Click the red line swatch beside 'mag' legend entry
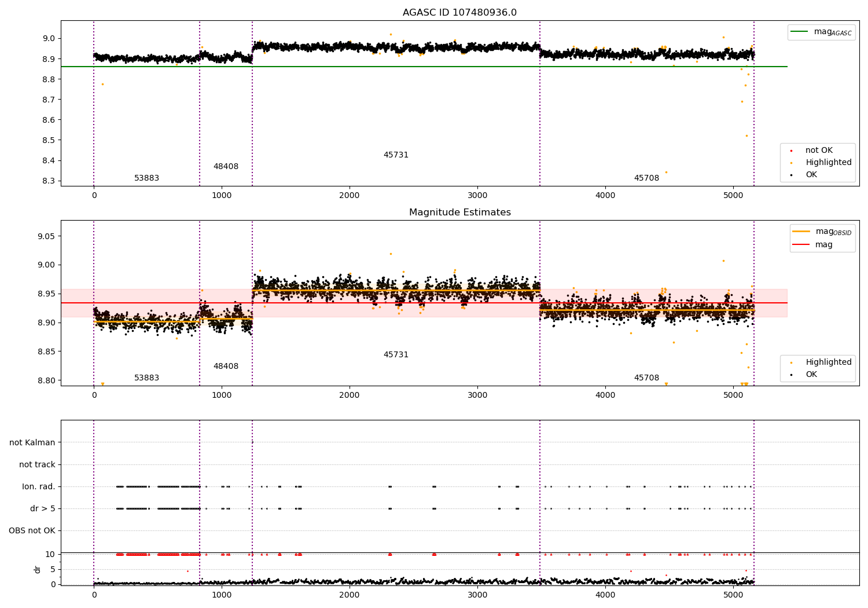The image size is (868, 608). 801,245
